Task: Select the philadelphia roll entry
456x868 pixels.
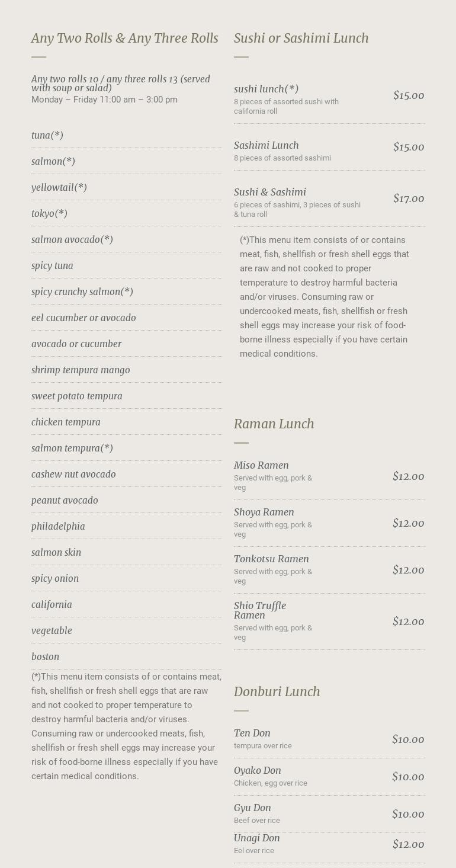Action: click(58, 527)
